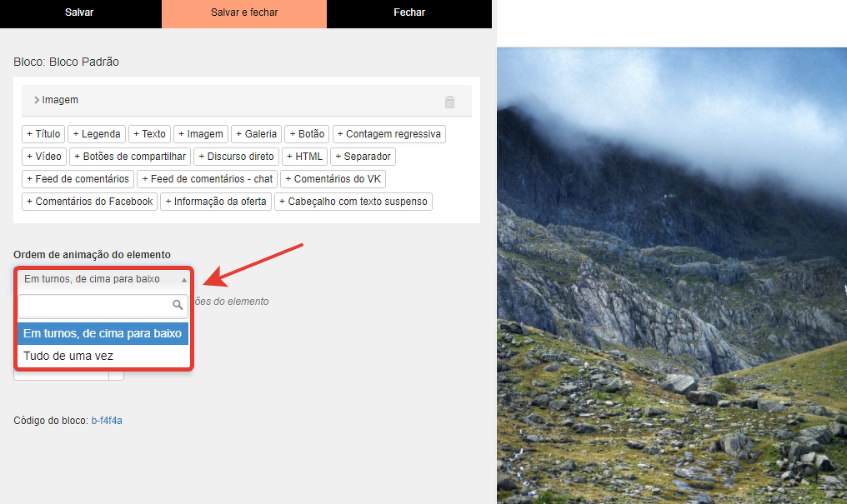The image size is (847, 504).
Task: Add a Botão element
Action: pos(307,134)
